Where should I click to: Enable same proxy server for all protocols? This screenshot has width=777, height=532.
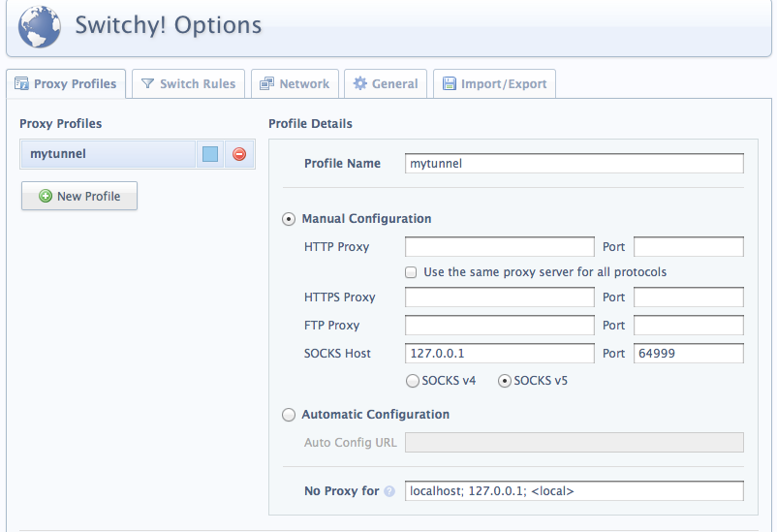pyautogui.click(x=411, y=272)
